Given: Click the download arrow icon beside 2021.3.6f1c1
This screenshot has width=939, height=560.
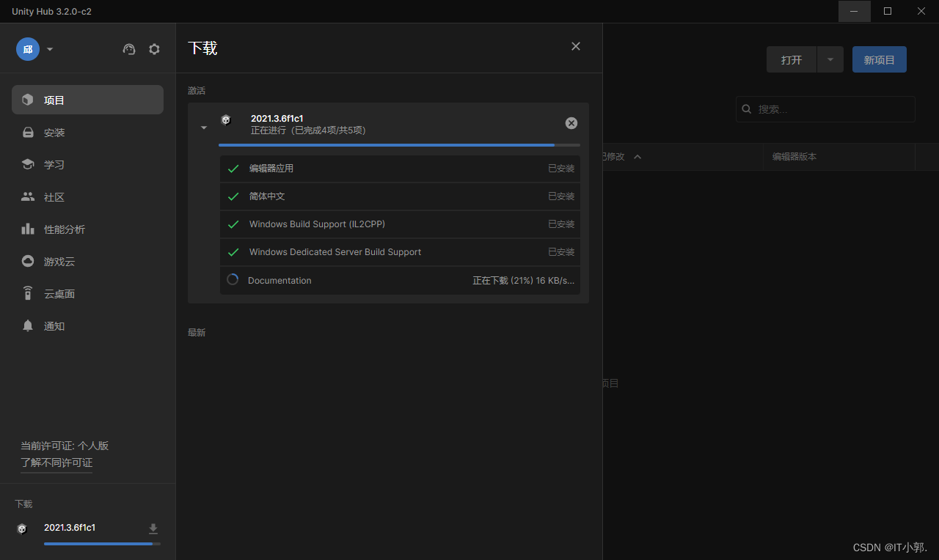Looking at the screenshot, I should pos(153,528).
